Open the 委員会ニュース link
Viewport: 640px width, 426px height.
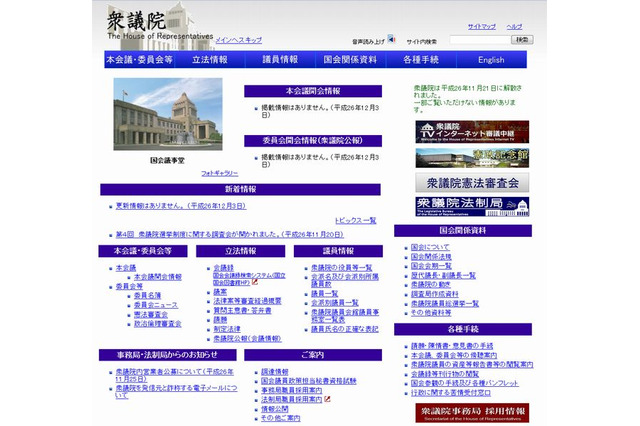(x=156, y=305)
